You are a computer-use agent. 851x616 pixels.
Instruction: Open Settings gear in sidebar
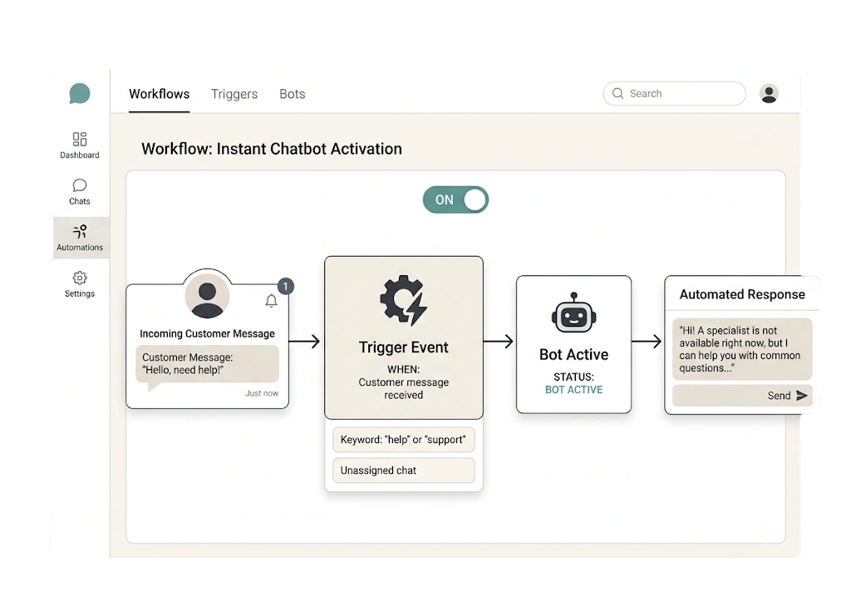[80, 278]
